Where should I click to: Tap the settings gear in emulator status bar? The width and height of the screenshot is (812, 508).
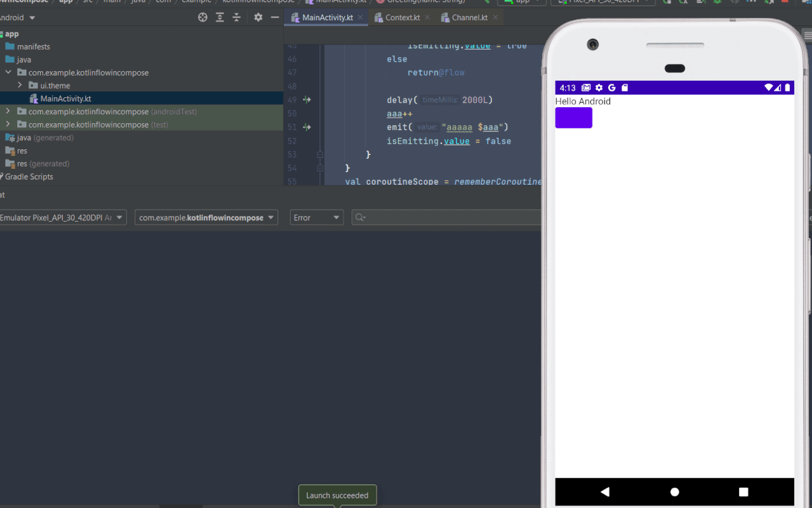click(x=599, y=88)
